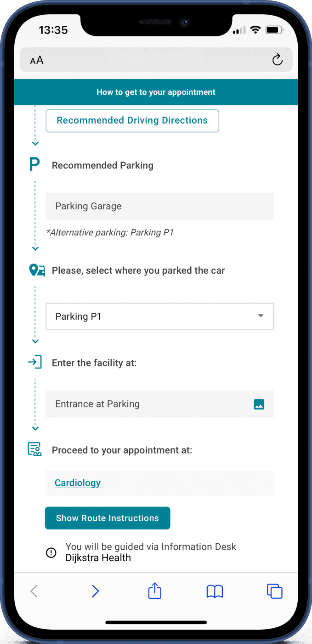This screenshot has height=644, width=312.
Task: Open the Cardiology link
Action: pyautogui.click(x=78, y=483)
